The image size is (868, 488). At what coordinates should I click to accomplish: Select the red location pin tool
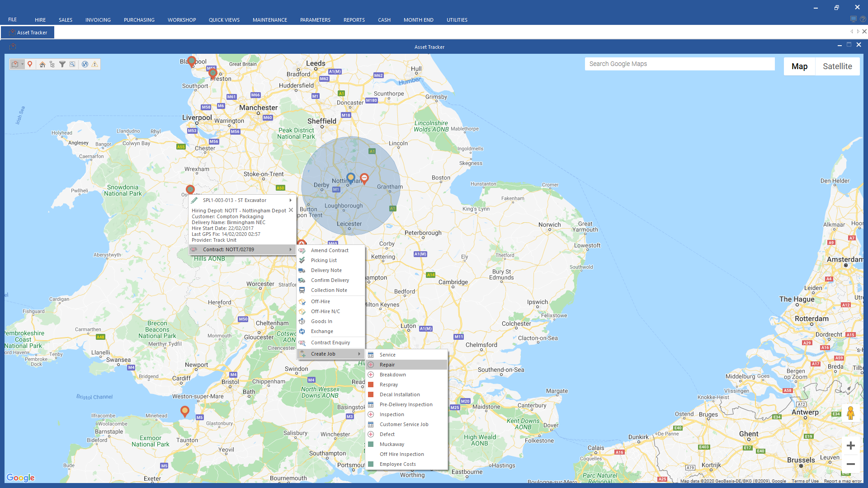pyautogui.click(x=30, y=64)
